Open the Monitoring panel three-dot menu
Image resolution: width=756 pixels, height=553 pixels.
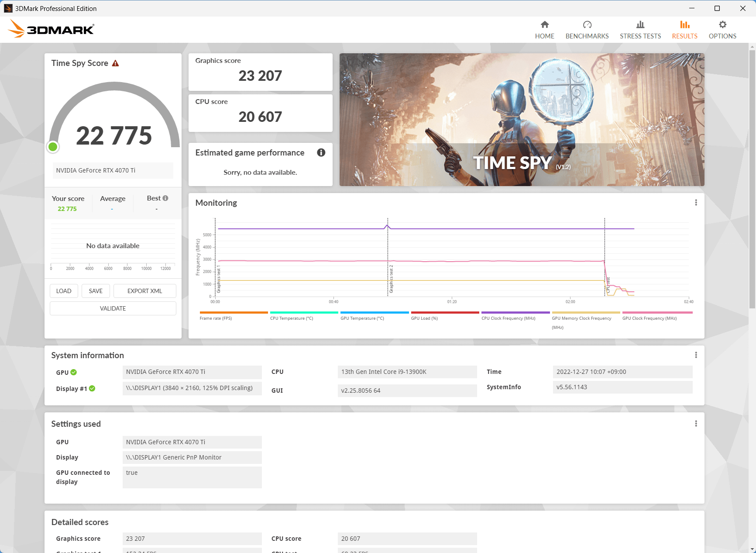pyautogui.click(x=696, y=203)
